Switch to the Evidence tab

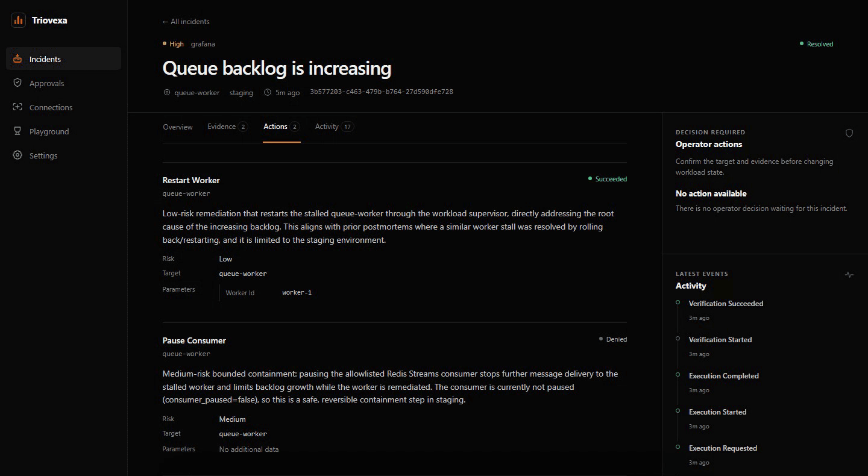(x=227, y=127)
